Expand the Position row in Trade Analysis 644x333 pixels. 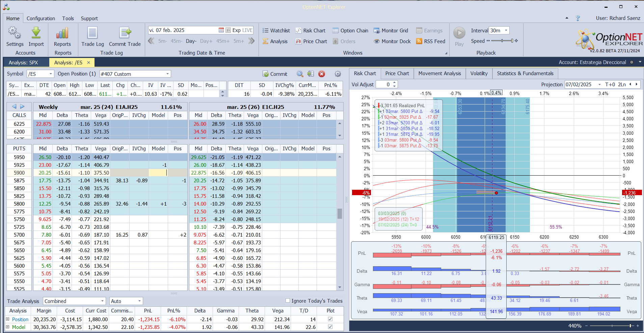8,319
